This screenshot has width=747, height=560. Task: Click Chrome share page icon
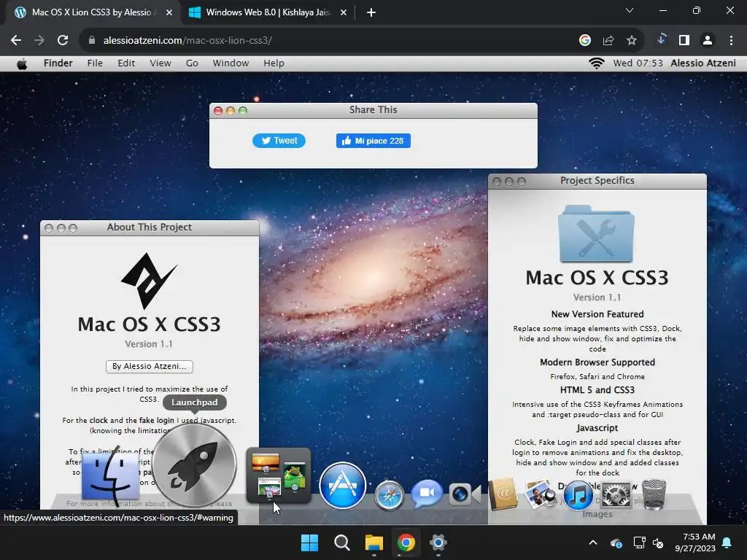click(608, 41)
